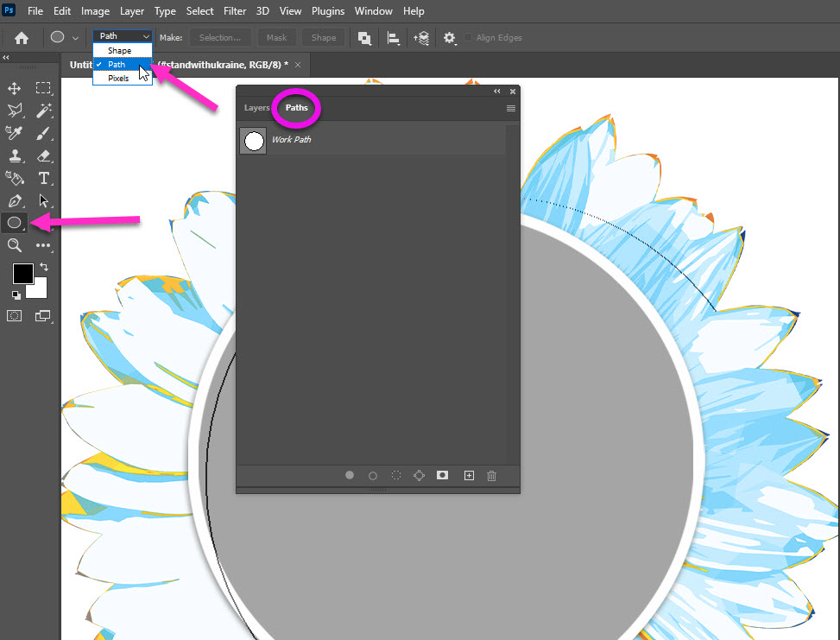This screenshot has width=840, height=640.
Task: Toggle the Align Edges checkbox
Action: (x=468, y=37)
